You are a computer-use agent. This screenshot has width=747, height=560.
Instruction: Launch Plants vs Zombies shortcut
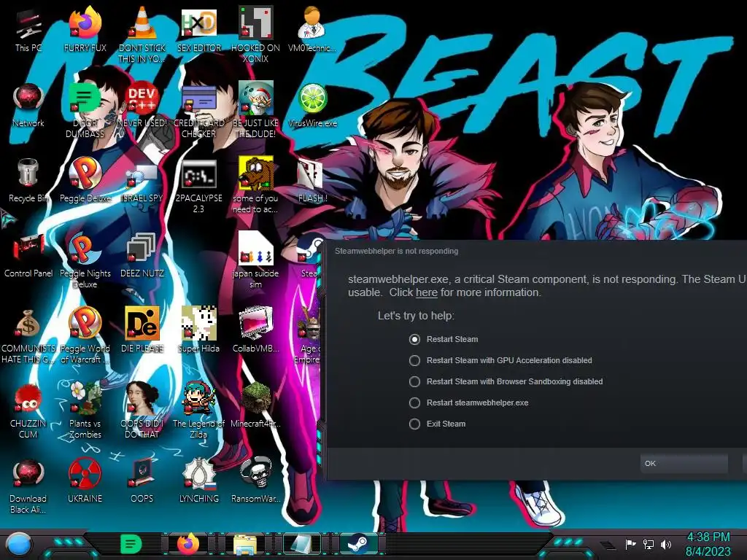[x=85, y=410]
